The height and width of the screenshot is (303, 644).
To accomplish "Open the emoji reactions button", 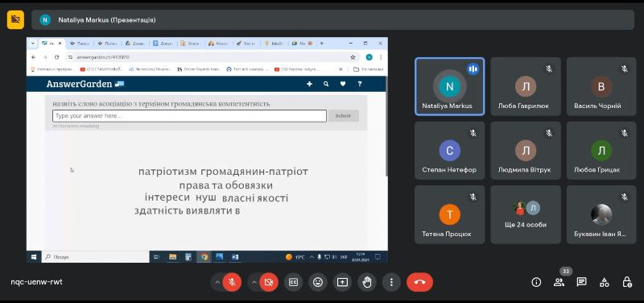I will (x=317, y=282).
